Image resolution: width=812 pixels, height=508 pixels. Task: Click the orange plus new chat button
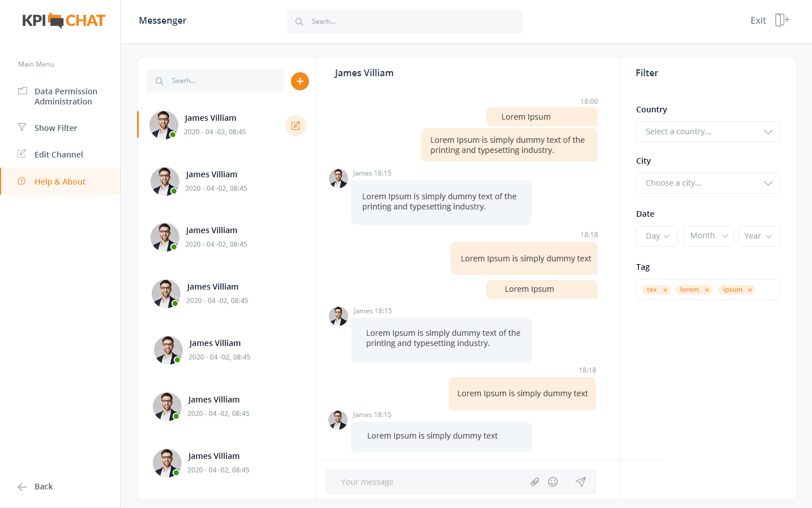pyautogui.click(x=300, y=81)
